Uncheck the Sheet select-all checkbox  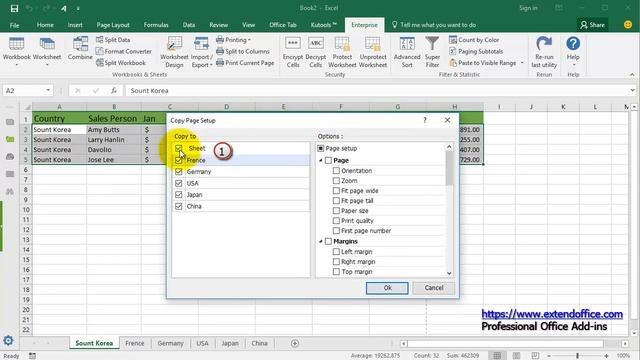(x=178, y=148)
